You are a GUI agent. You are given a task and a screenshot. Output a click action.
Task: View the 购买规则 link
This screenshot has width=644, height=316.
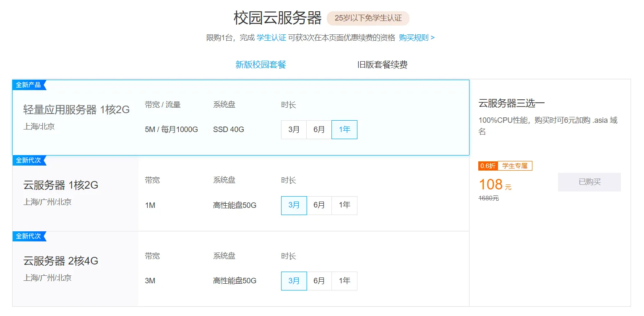pos(416,38)
